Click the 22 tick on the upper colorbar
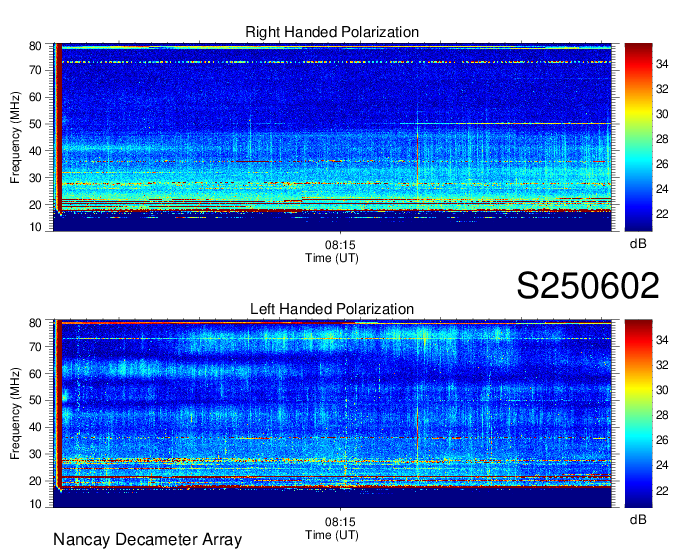 pos(662,214)
